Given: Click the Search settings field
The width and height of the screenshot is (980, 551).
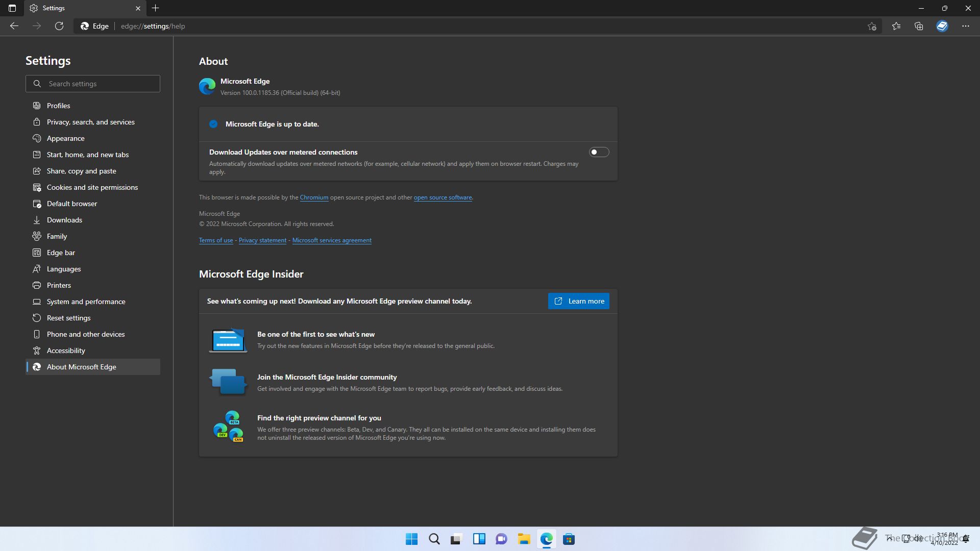Looking at the screenshot, I should point(93,84).
